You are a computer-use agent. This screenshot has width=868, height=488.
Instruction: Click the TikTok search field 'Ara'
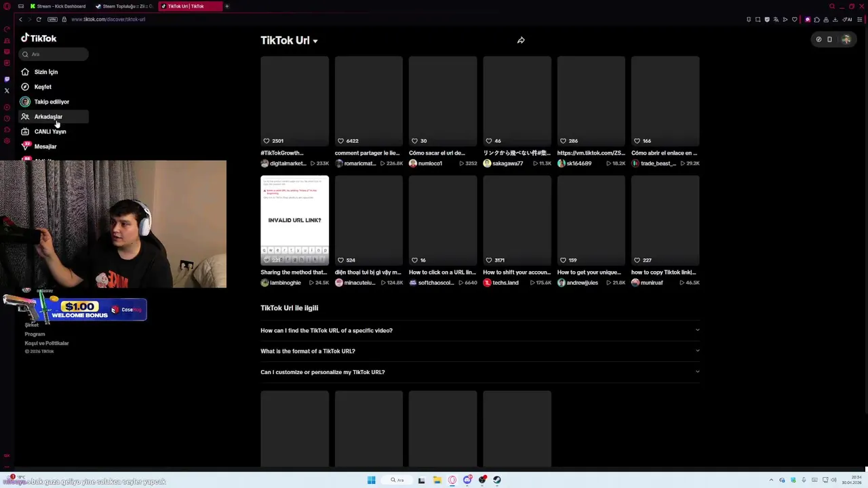(x=54, y=54)
